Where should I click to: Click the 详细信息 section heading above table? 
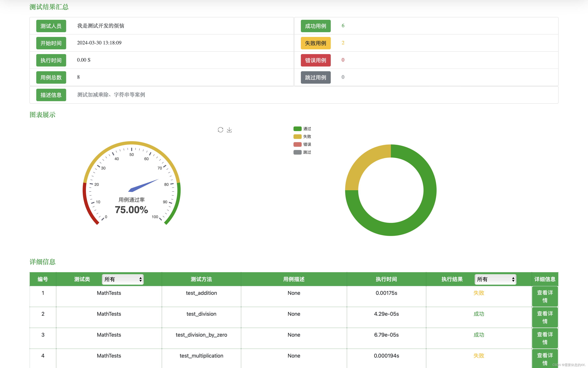click(43, 262)
